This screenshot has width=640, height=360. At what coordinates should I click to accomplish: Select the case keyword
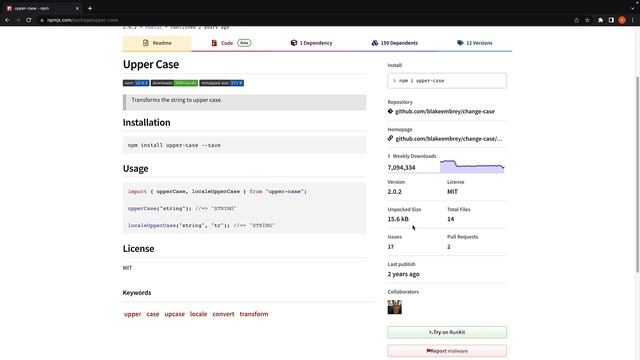tap(153, 314)
